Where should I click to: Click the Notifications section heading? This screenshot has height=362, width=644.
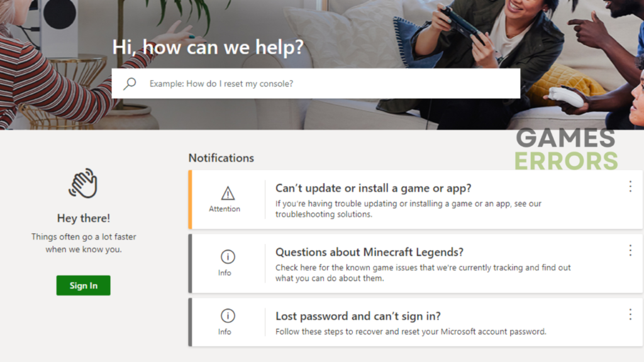click(x=221, y=158)
